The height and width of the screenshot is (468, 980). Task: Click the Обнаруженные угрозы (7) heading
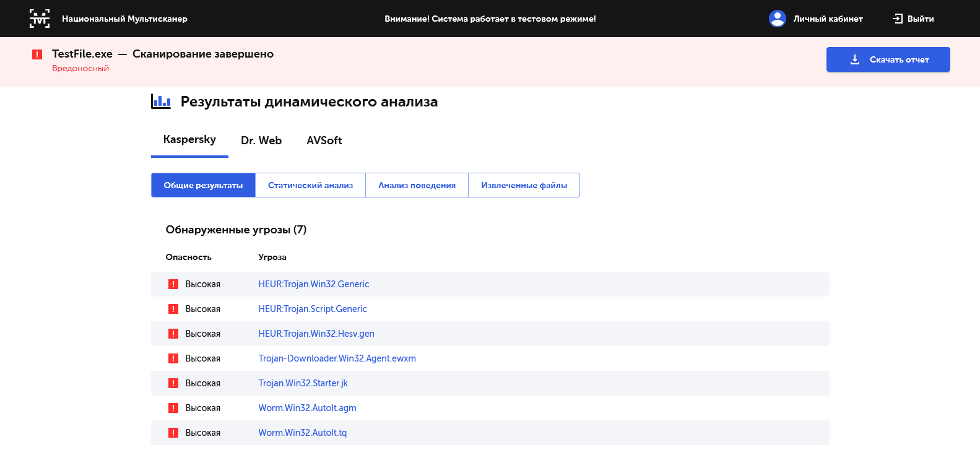point(236,230)
